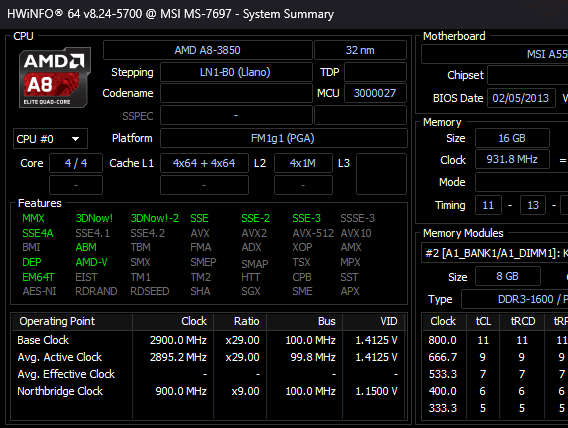
Task: Select the Avg. Effective Clock row
Action: pyautogui.click(x=208, y=374)
